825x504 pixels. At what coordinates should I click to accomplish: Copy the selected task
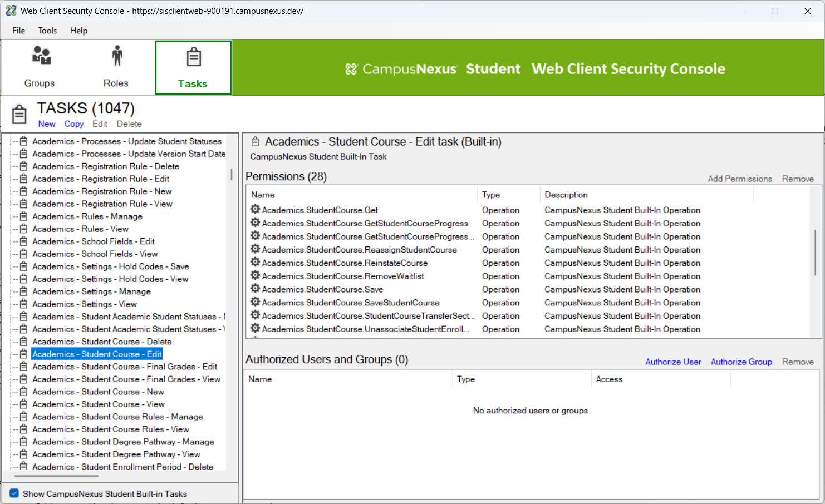tap(74, 124)
